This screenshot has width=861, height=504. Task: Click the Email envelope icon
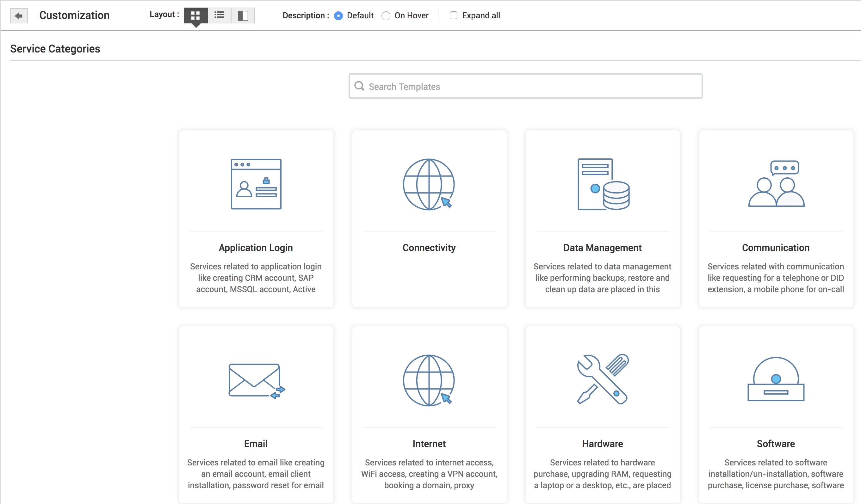(x=256, y=381)
